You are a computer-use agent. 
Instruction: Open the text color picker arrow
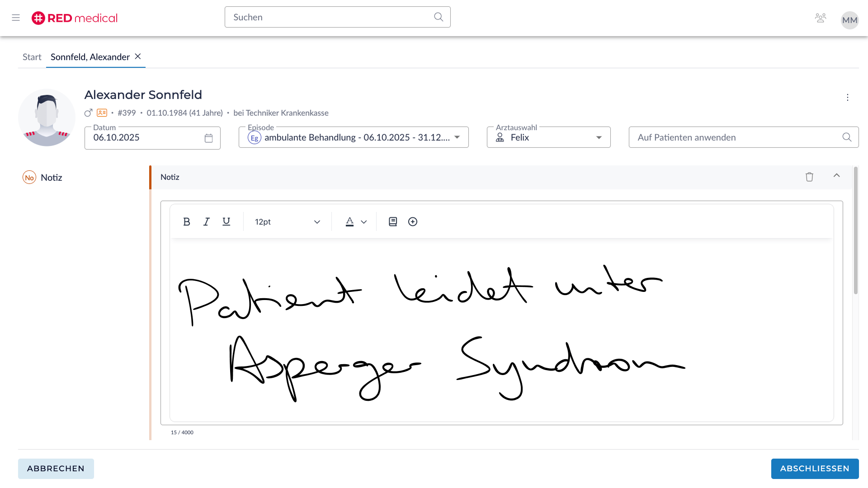click(x=364, y=221)
